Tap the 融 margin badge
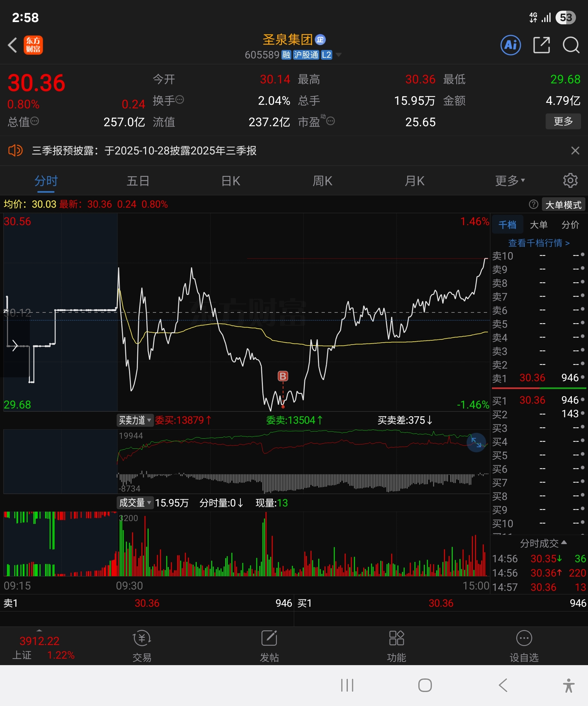The image size is (588, 706). 286,55
